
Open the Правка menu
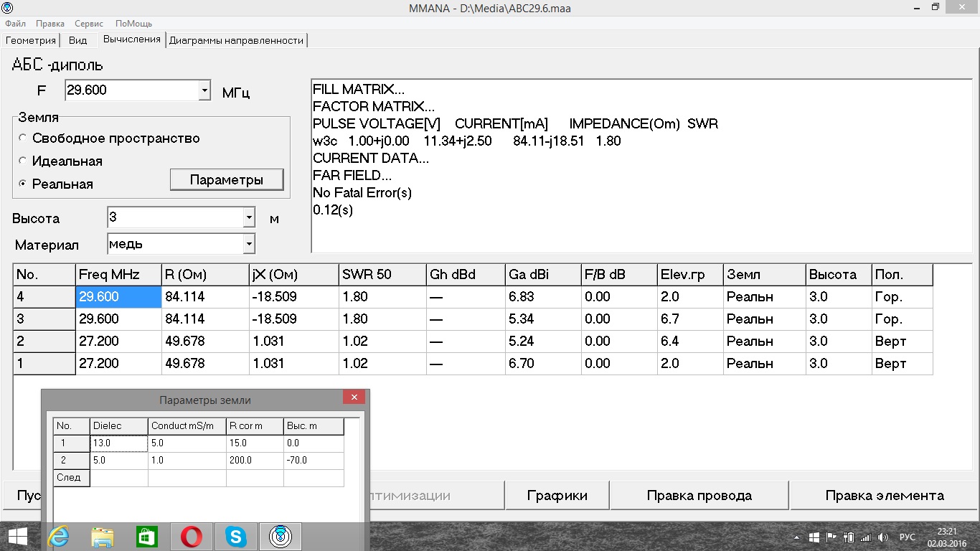[x=50, y=24]
